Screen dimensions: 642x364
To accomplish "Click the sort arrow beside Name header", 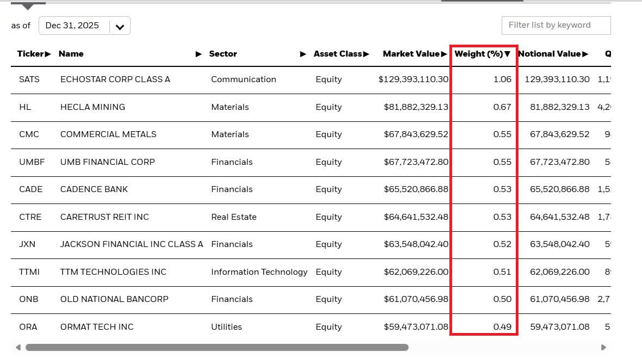I will coord(199,54).
